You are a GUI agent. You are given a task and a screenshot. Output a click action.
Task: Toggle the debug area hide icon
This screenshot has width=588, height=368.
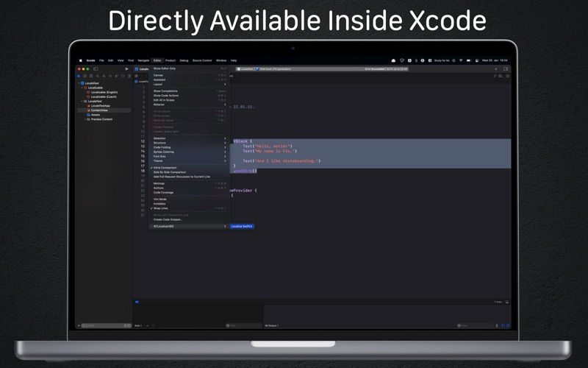pyautogui.click(x=507, y=302)
